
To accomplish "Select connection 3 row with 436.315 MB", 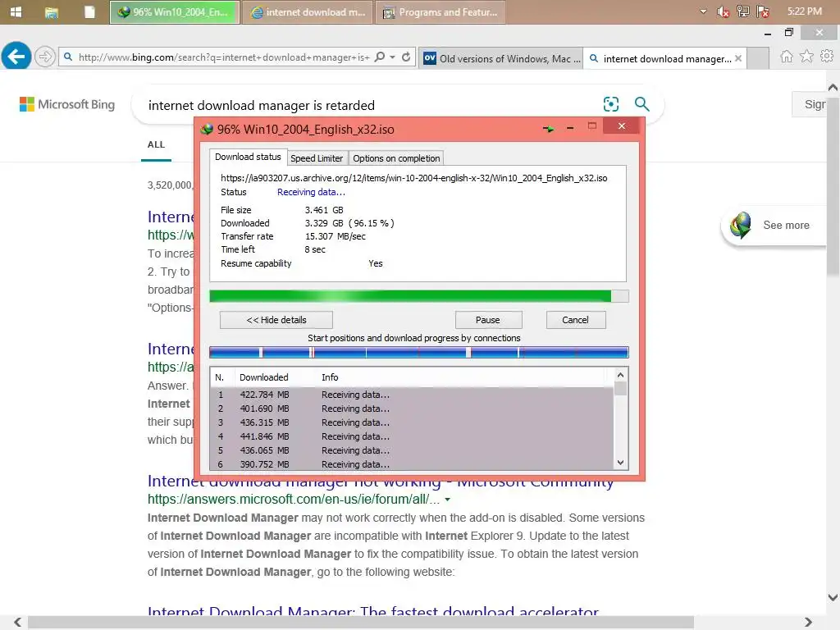I will point(412,422).
